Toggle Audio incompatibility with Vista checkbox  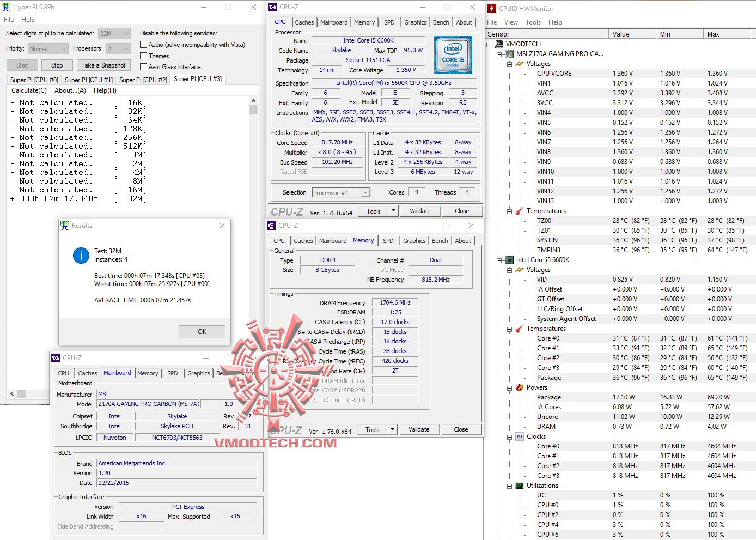point(144,45)
